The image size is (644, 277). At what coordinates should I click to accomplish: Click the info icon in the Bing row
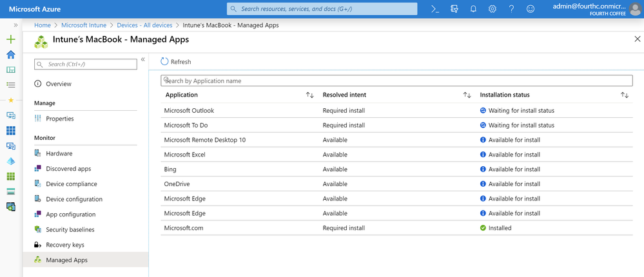[x=483, y=169]
